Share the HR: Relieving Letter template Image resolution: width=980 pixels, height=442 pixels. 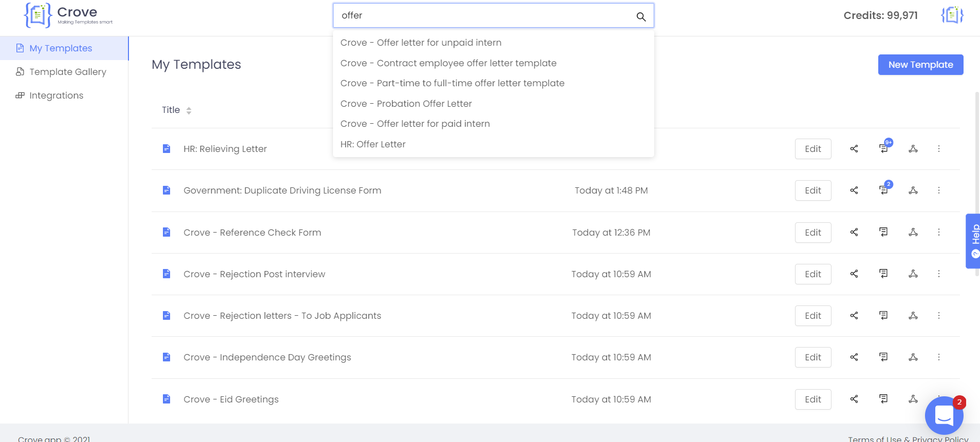click(854, 149)
